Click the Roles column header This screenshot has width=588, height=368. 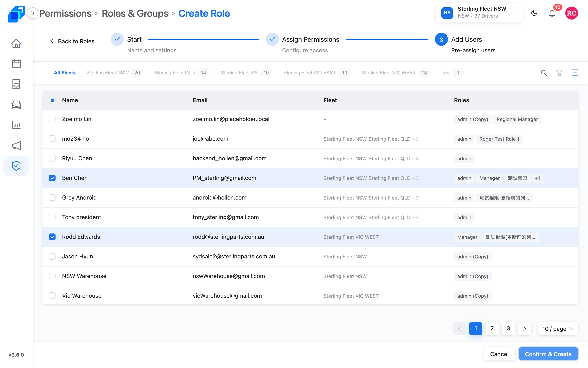pos(461,100)
